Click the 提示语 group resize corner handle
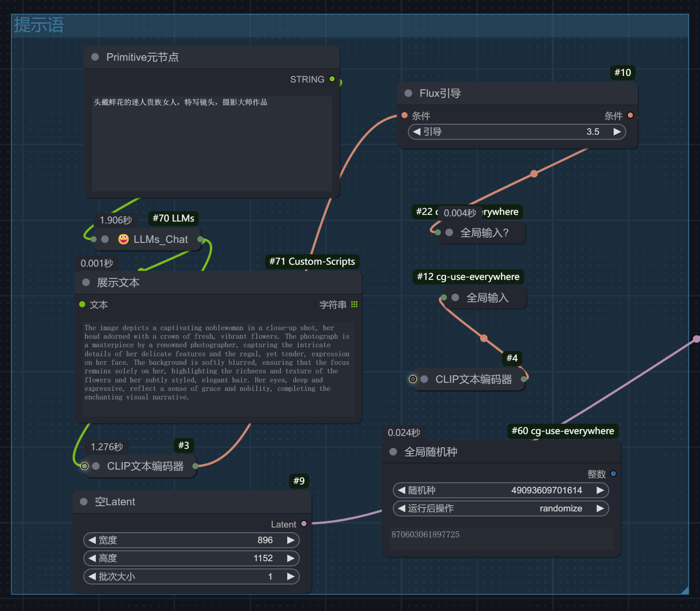 tap(684, 590)
